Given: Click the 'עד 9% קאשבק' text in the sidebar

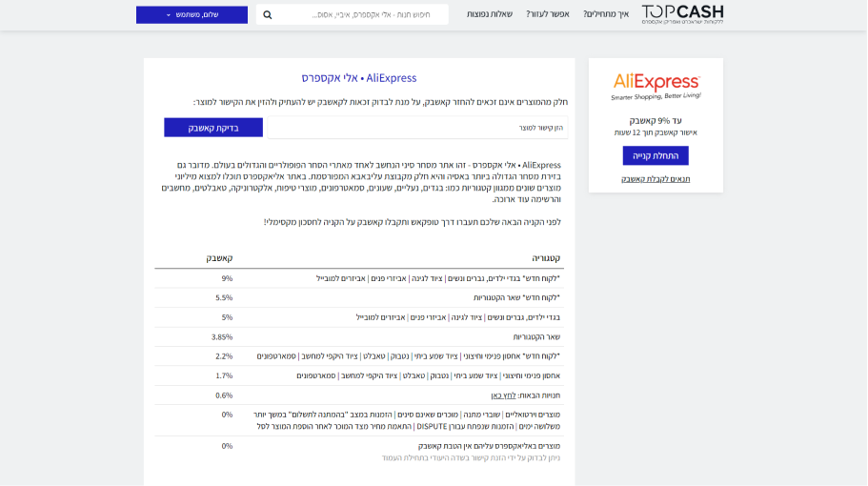Looking at the screenshot, I should [656, 121].
